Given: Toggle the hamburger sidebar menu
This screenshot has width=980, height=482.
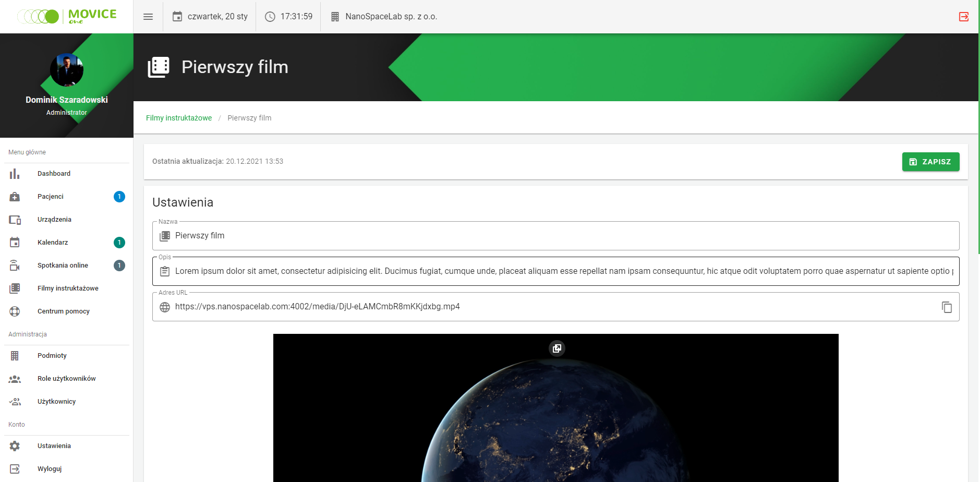Looking at the screenshot, I should [148, 17].
